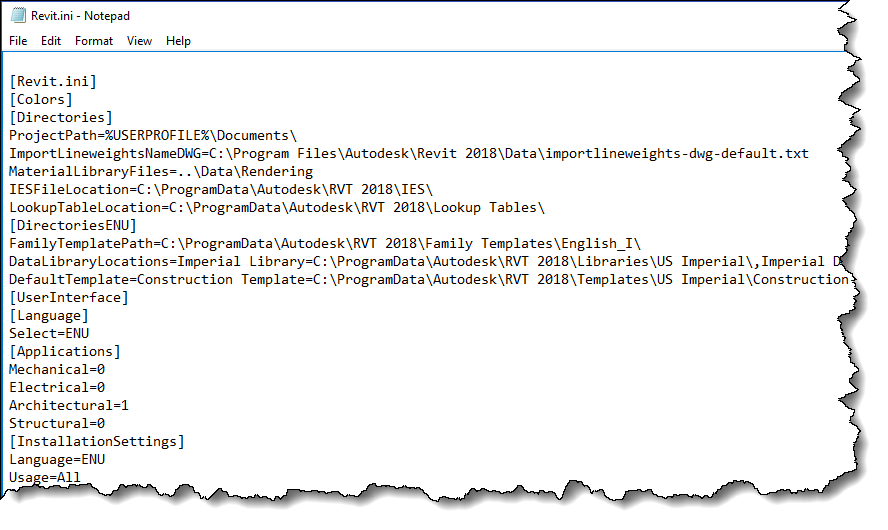The height and width of the screenshot is (530, 888).
Task: Open the View menu
Action: pos(139,41)
